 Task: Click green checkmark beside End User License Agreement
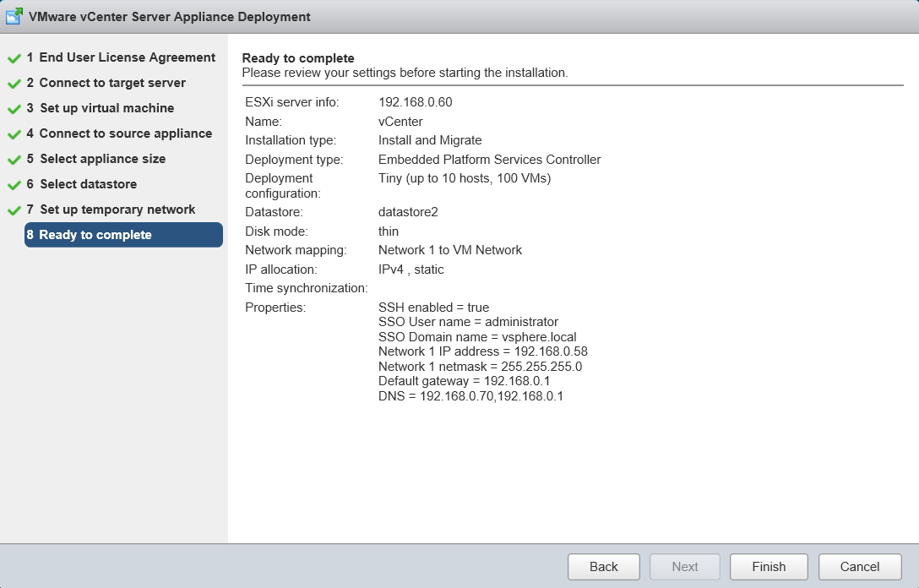(14, 59)
